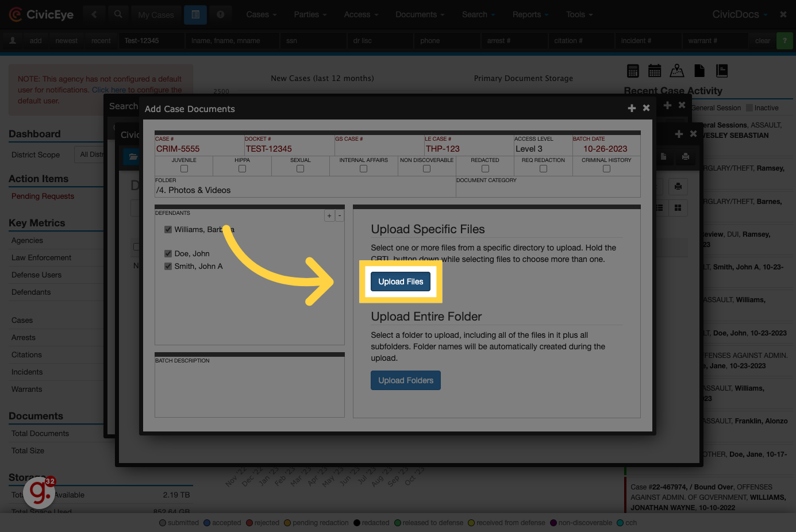Click the back arrow in the top navbar
796x532 pixels.
[94, 14]
